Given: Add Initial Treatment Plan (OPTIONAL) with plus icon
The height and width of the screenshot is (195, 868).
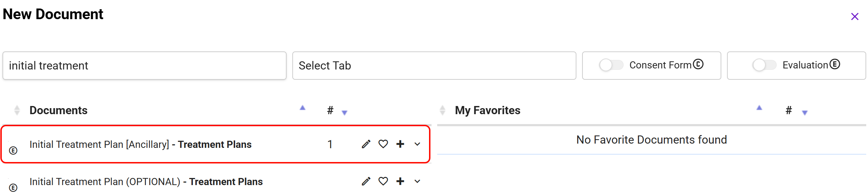Looking at the screenshot, I should (400, 181).
